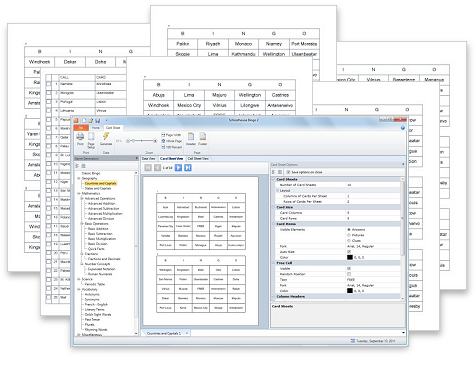Check the row 25 checkbox on the call sheet behind
476x365 pixels.
(x=49, y=297)
